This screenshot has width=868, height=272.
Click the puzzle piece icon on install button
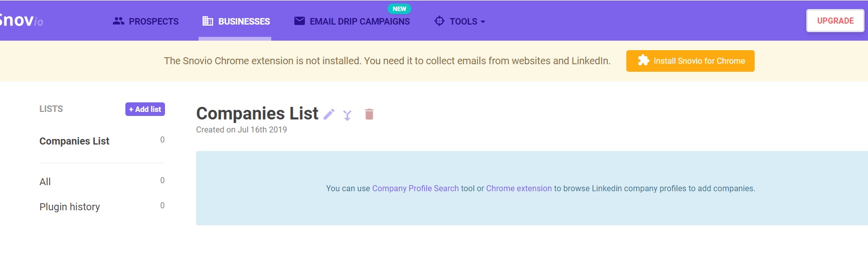pos(643,61)
